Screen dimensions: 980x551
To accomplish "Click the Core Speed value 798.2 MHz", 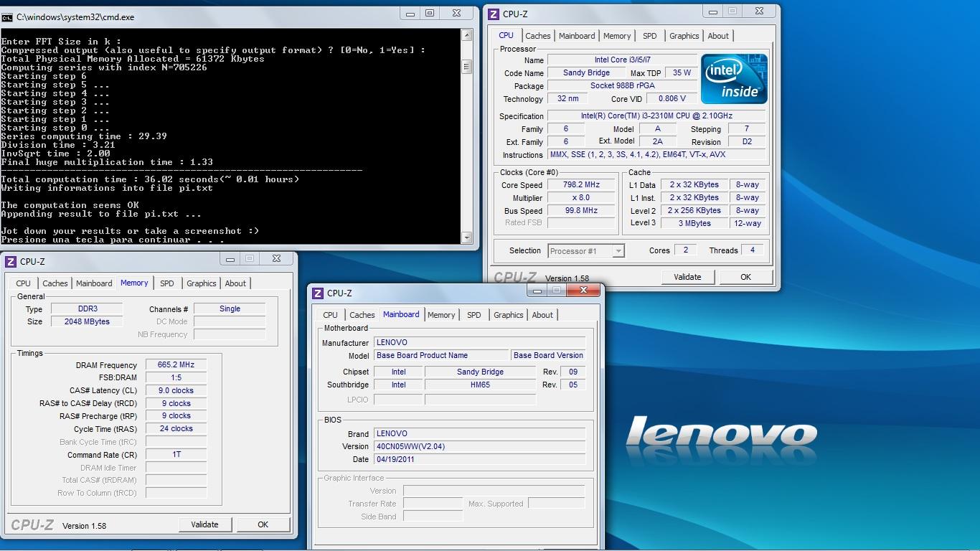I will pos(581,184).
